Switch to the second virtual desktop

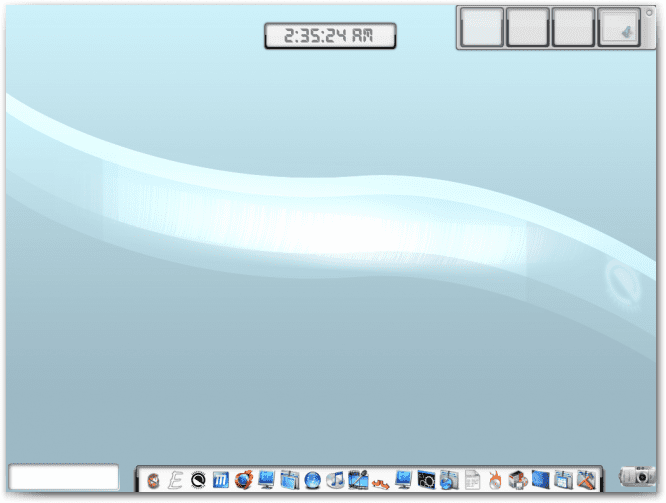pyautogui.click(x=528, y=28)
